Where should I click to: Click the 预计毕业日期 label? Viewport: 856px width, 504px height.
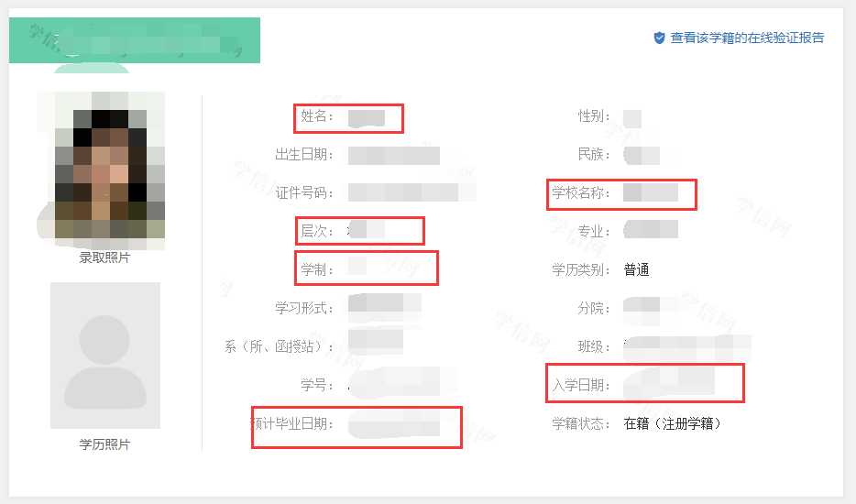tap(293, 424)
